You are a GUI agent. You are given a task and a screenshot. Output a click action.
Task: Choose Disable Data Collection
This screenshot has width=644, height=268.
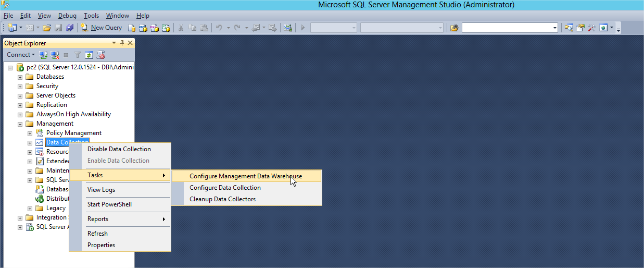click(x=120, y=149)
